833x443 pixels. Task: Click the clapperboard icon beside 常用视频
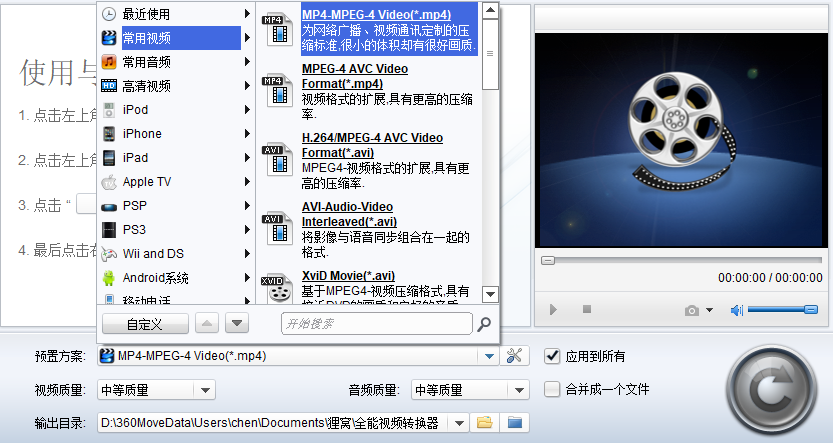tap(109, 38)
